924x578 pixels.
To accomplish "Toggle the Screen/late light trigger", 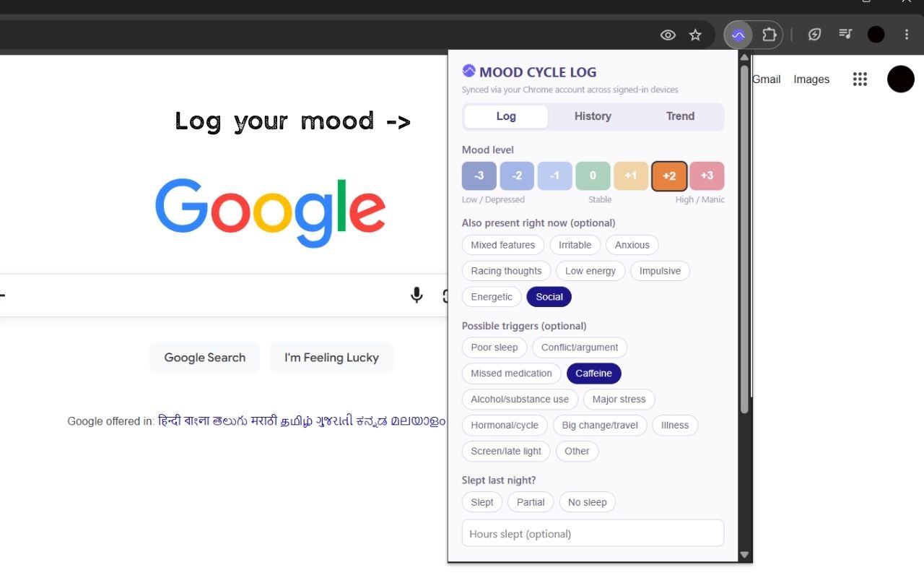I will [506, 452].
